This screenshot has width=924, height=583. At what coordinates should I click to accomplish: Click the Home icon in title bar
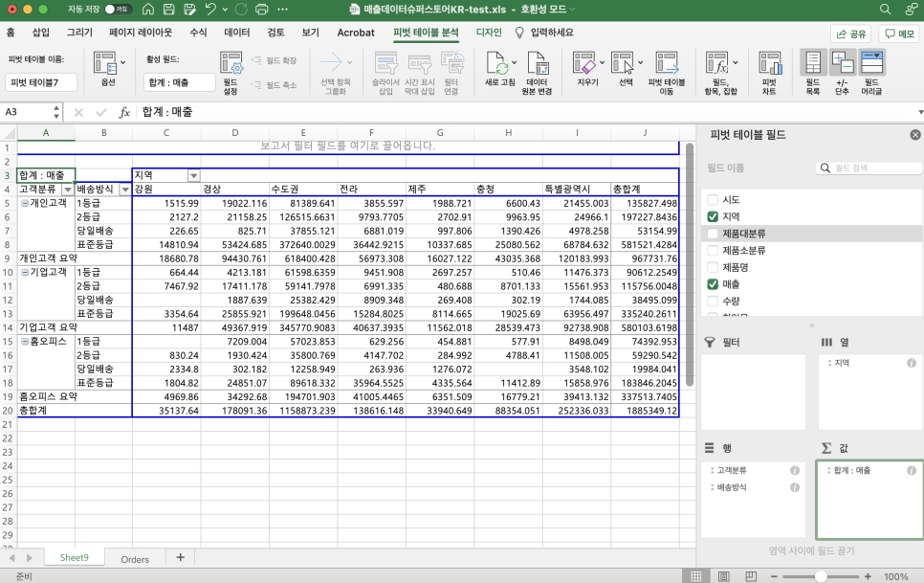click(x=148, y=9)
